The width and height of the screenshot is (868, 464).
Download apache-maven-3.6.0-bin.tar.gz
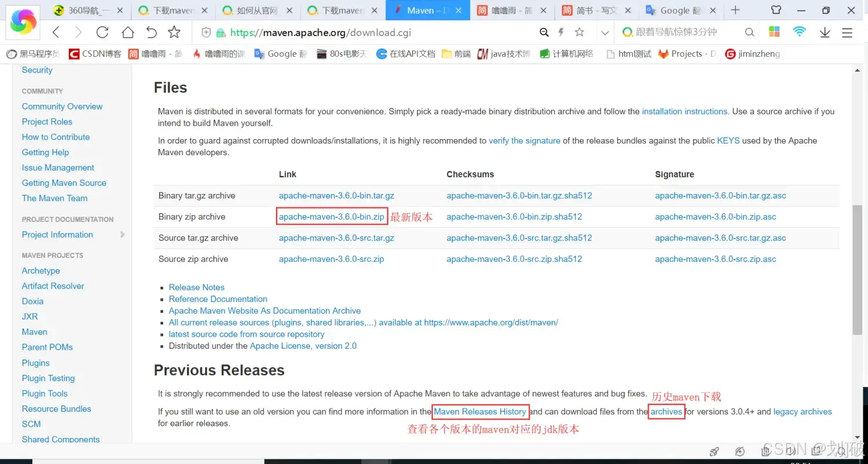point(336,196)
